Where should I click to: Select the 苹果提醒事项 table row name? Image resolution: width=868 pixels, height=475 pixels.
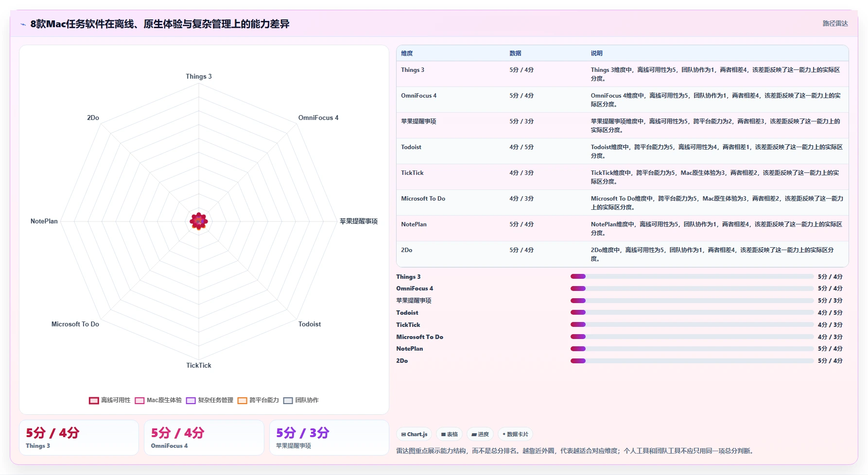(418, 121)
